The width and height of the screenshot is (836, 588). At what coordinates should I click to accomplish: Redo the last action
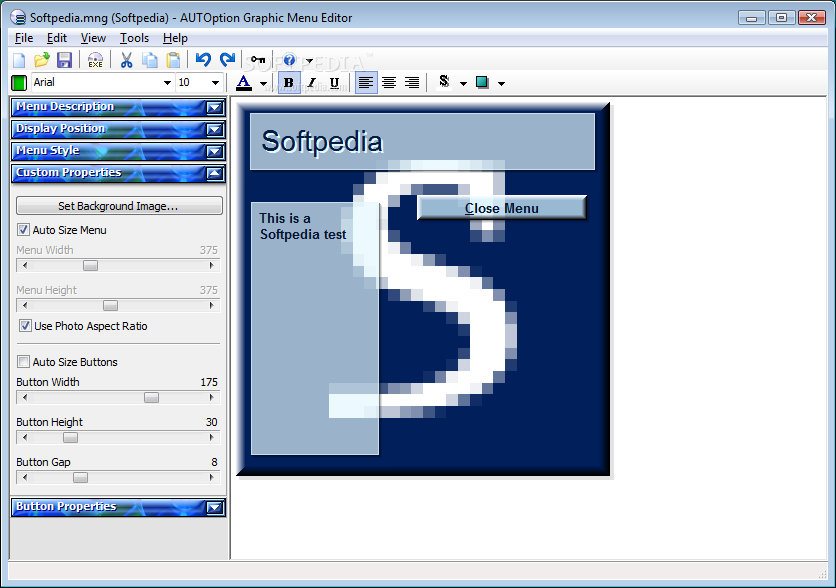tap(228, 60)
